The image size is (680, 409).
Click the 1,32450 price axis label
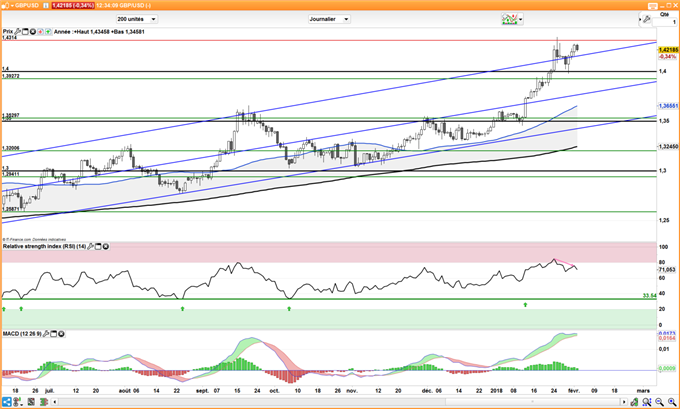668,147
